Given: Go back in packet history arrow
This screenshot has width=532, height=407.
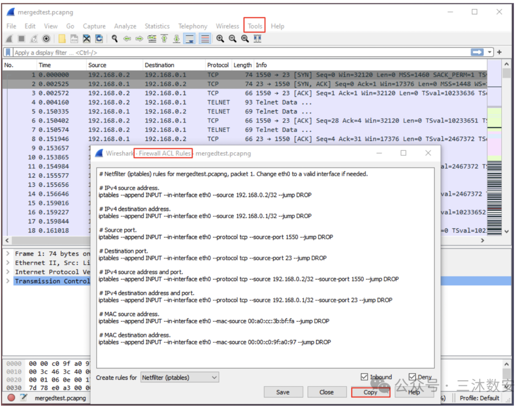Looking at the screenshot, I should point(127,39).
